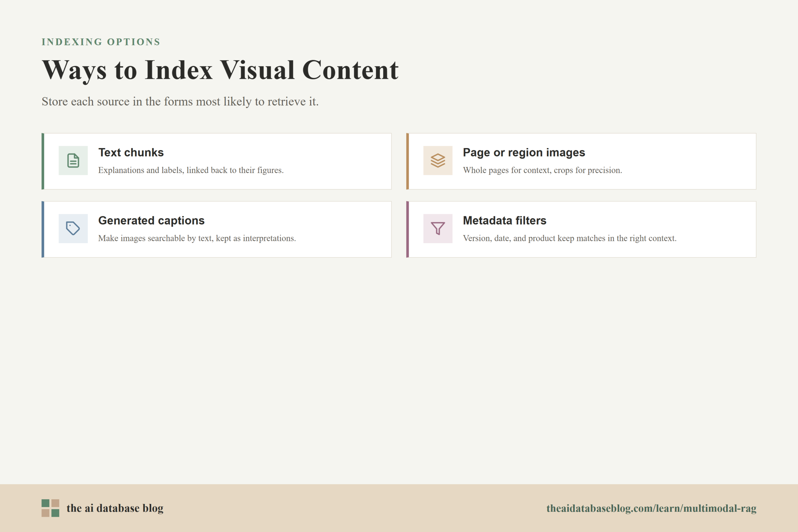Image resolution: width=798 pixels, height=532 pixels.
Task: Click "Version, date, and product keep matches" description
Action: coord(569,238)
